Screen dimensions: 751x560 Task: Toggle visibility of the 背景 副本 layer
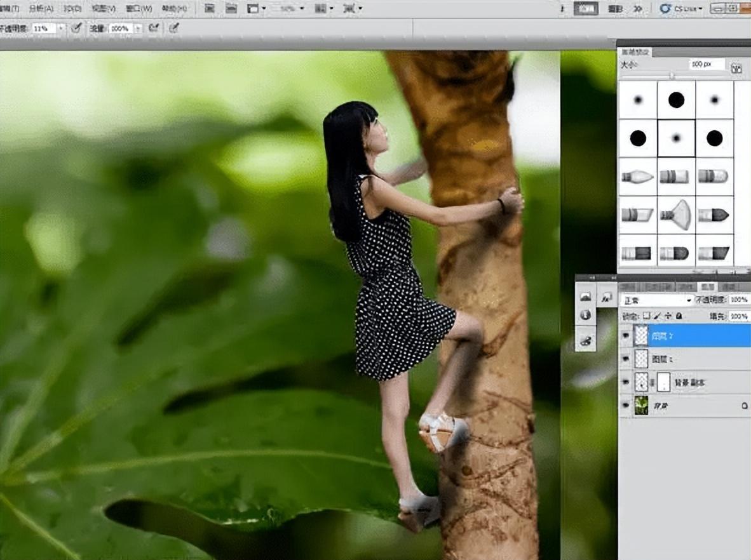coord(625,382)
